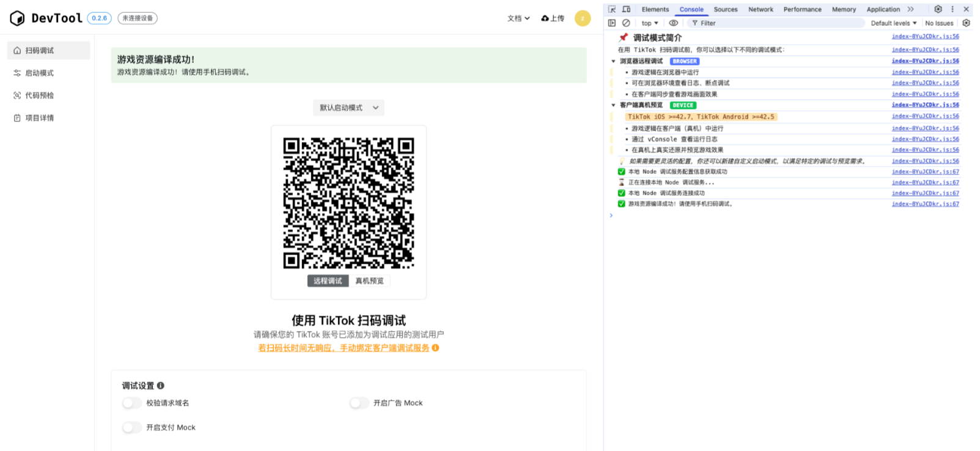980x451 pixels.
Task: Open the 默认启动模式 dropdown
Action: click(348, 108)
